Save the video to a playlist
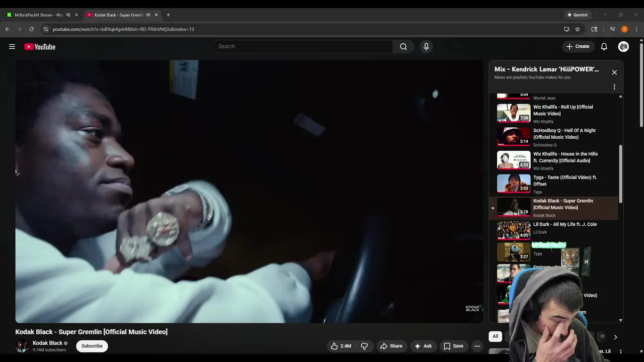The image size is (644, 362). click(453, 346)
